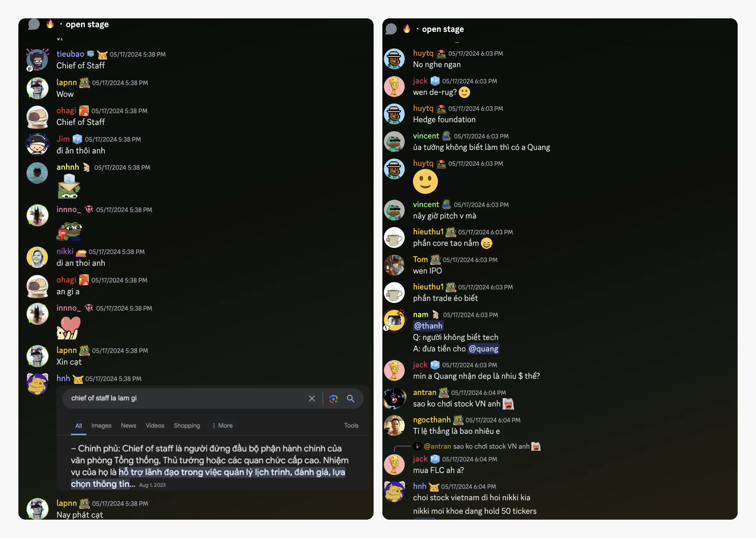Image resolution: width=756 pixels, height=538 pixels.
Task: Open the Shopping search tab
Action: (187, 426)
